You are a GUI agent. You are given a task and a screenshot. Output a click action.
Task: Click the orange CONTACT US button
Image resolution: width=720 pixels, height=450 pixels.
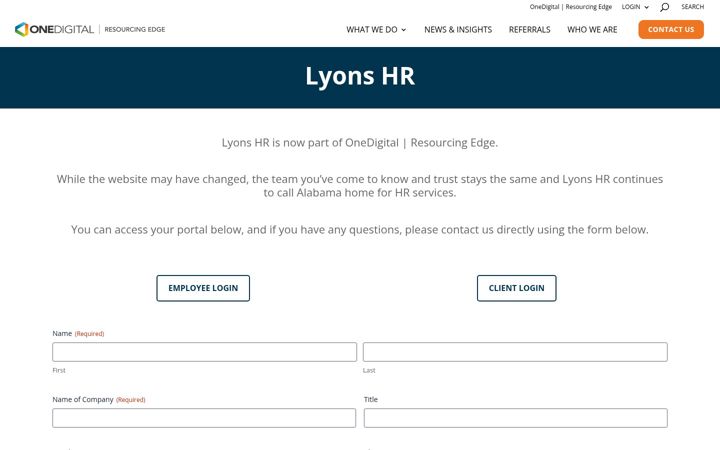(671, 29)
